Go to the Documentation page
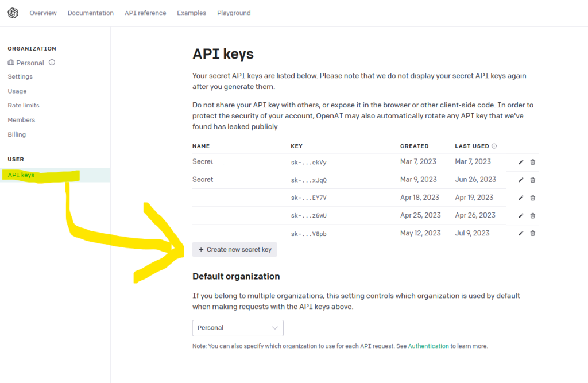Screen dimensions: 588x383 tap(90, 13)
